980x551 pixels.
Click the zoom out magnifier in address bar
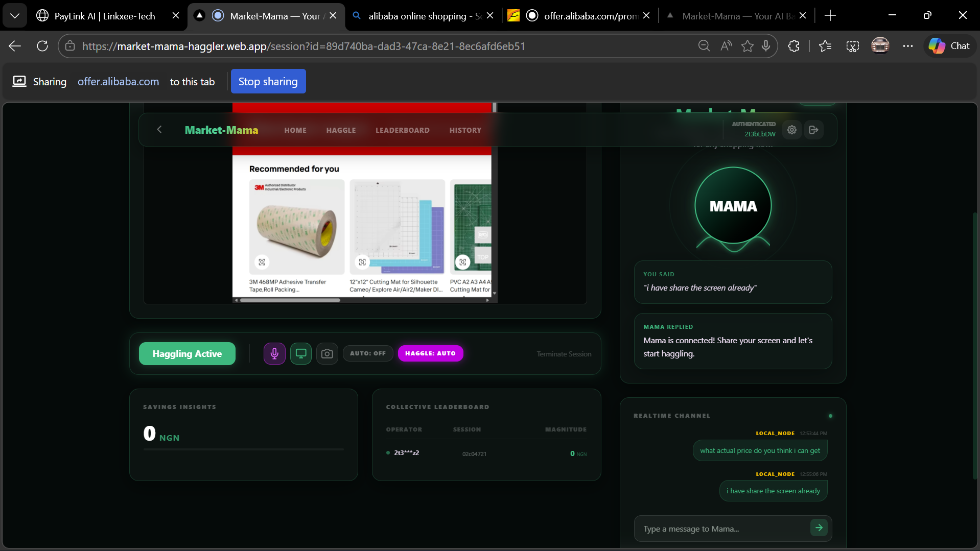704,46
